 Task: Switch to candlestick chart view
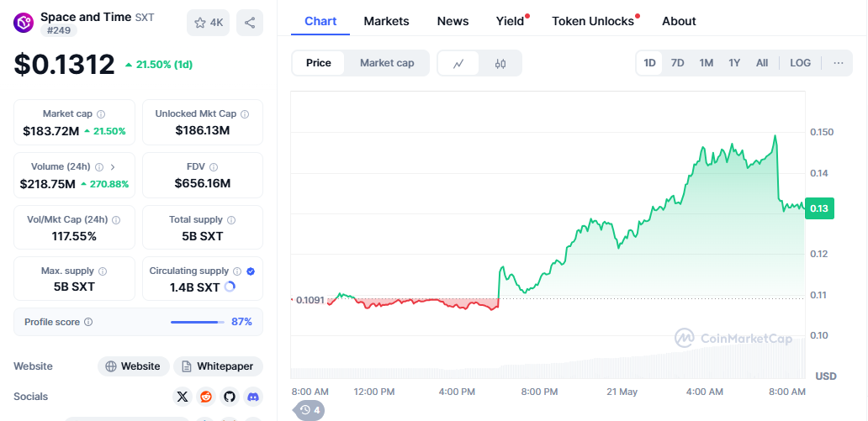coord(500,63)
